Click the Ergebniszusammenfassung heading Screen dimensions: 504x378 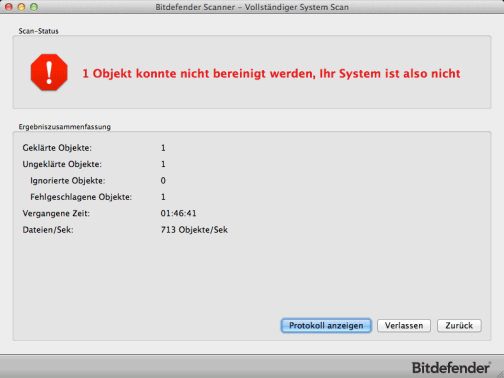click(x=64, y=127)
